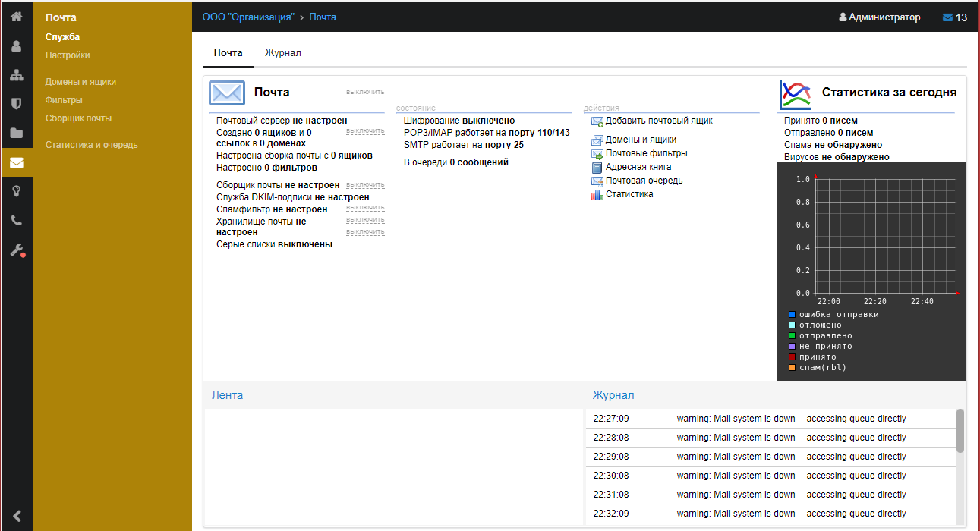The image size is (980, 531).
Task: Open the wrench maintenance sidebar icon
Action: coord(16,250)
